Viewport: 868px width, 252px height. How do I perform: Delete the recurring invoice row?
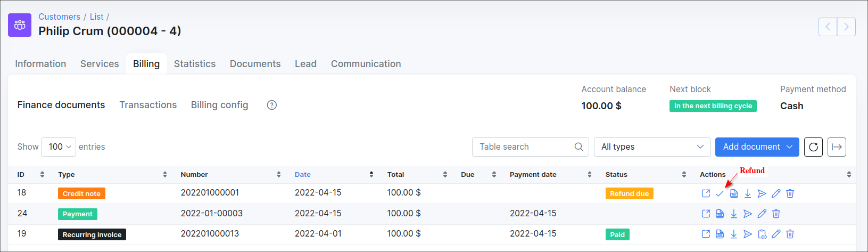click(790, 234)
